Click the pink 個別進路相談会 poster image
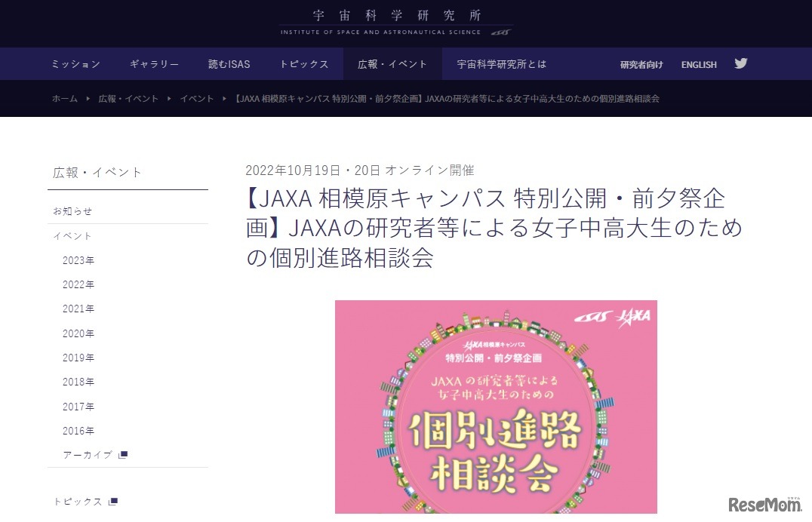This screenshot has height=522, width=812. pos(496,407)
